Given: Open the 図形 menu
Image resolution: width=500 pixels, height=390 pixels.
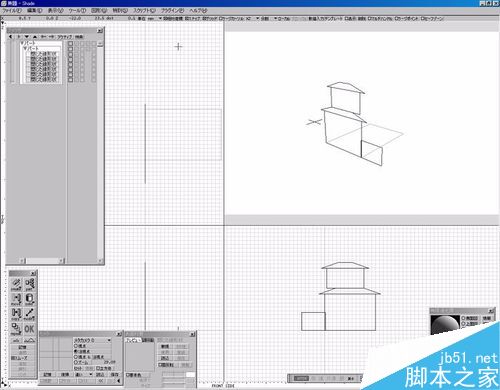Looking at the screenshot, I should point(99,11).
